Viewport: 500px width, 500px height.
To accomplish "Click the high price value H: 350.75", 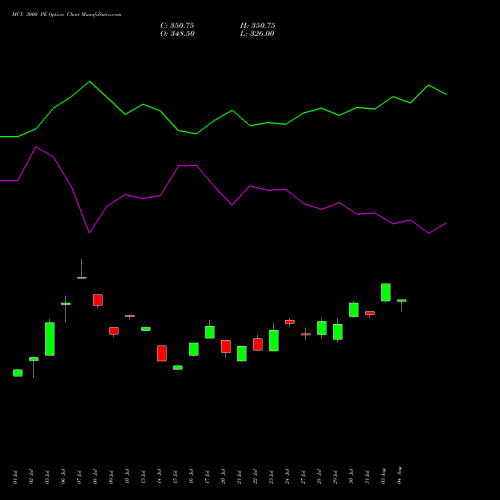I will point(258,26).
